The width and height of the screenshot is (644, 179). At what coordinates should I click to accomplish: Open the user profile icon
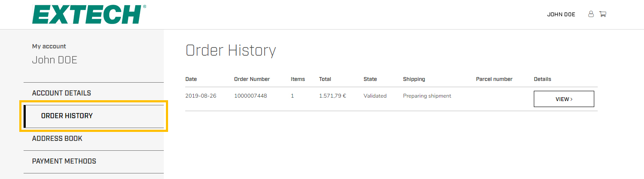591,14
